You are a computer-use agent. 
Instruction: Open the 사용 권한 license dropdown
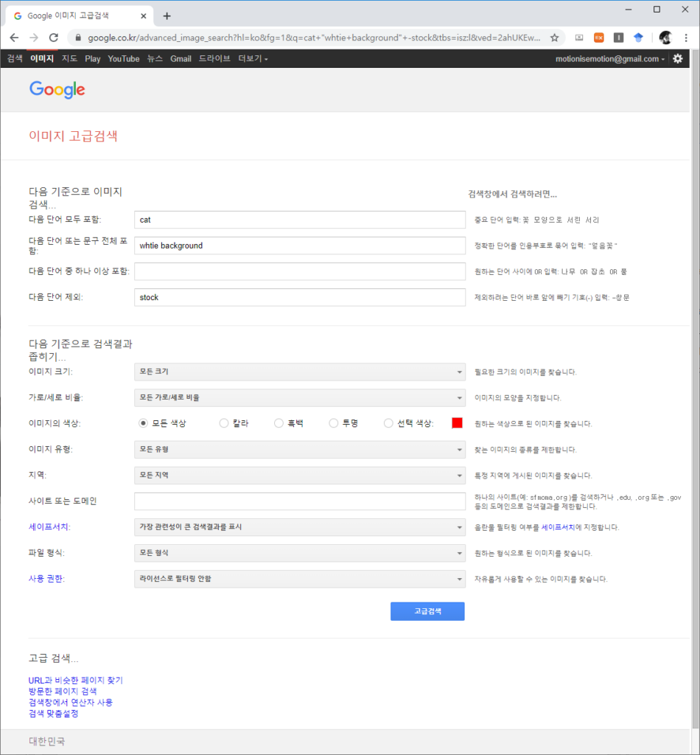[299, 579]
